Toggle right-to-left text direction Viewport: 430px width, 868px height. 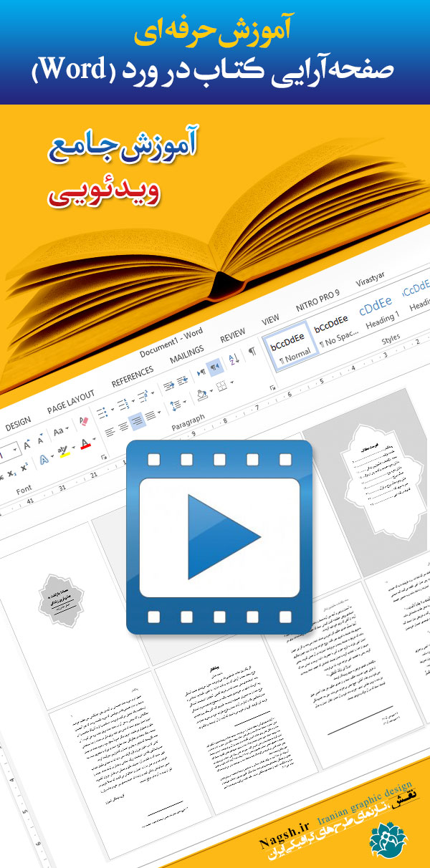tap(216, 367)
